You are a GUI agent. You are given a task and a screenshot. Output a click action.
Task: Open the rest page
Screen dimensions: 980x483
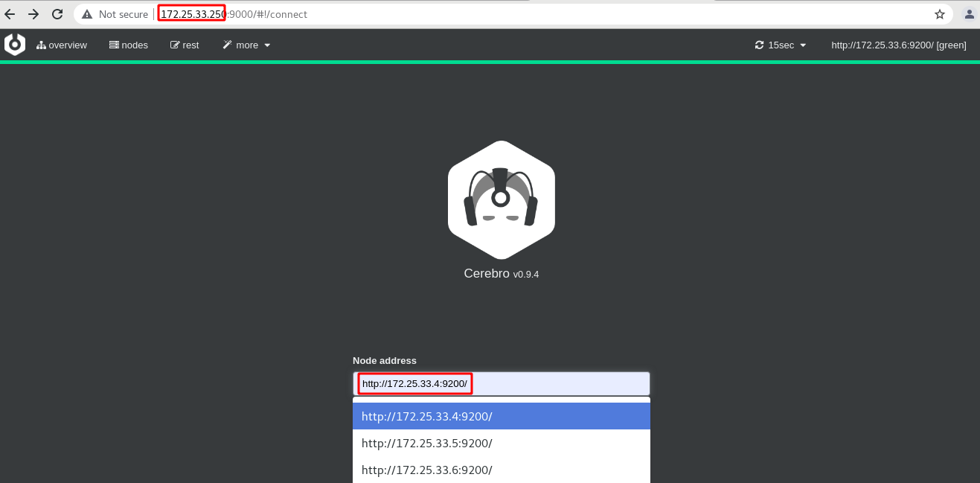[185, 45]
